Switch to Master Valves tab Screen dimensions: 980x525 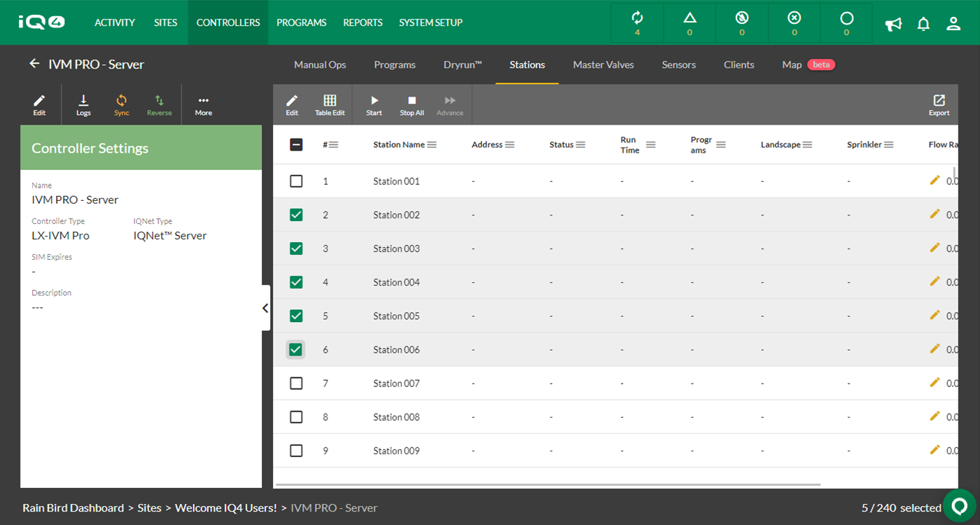pyautogui.click(x=603, y=64)
